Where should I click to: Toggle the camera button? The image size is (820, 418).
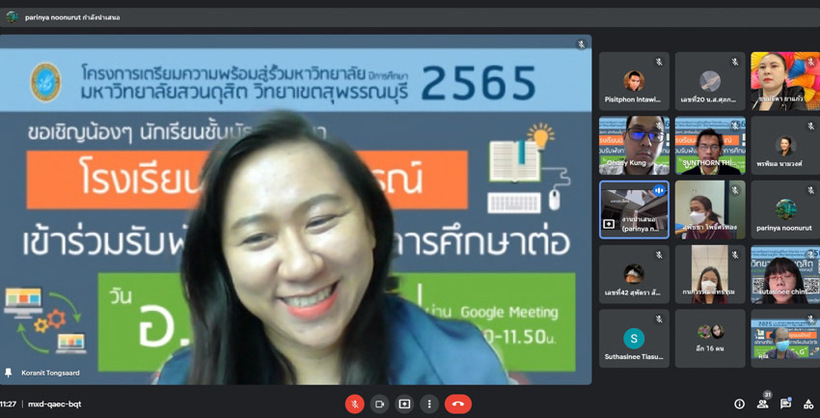tap(379, 404)
